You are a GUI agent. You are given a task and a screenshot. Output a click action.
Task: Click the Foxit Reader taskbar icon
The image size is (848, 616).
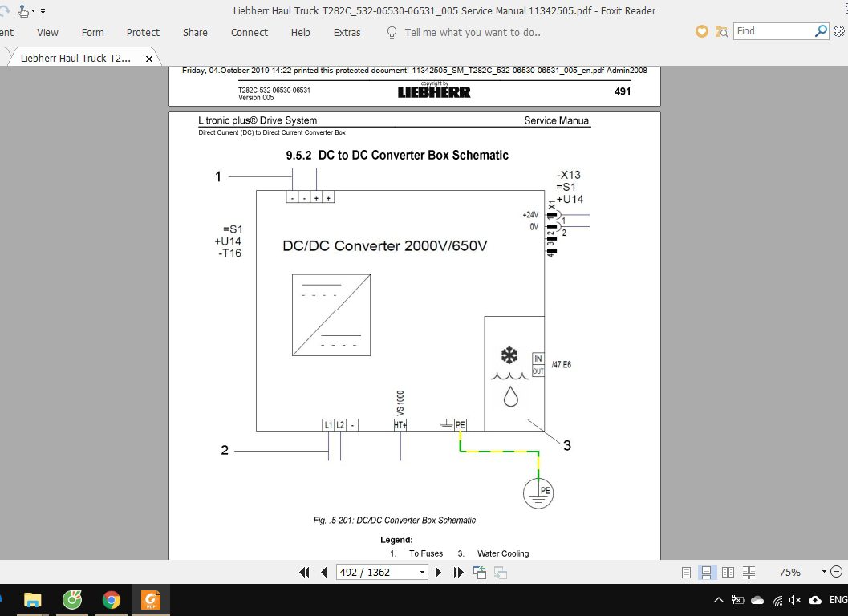151,600
